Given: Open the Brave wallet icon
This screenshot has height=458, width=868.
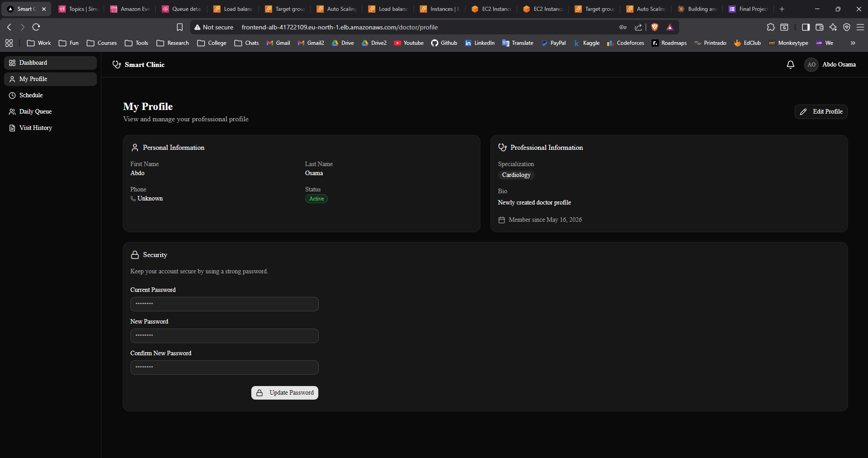Looking at the screenshot, I should pos(819,27).
